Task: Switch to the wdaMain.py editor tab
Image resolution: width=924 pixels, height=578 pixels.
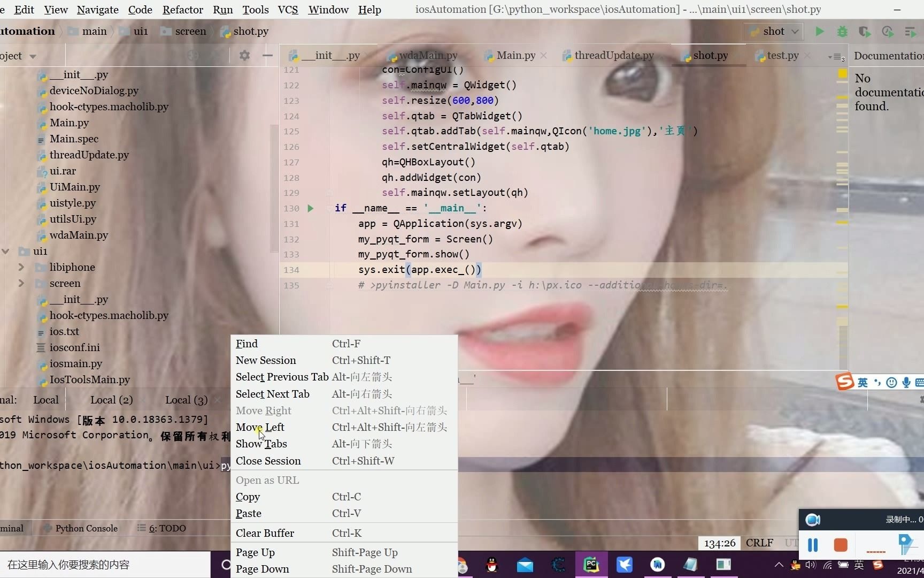Action: point(428,55)
